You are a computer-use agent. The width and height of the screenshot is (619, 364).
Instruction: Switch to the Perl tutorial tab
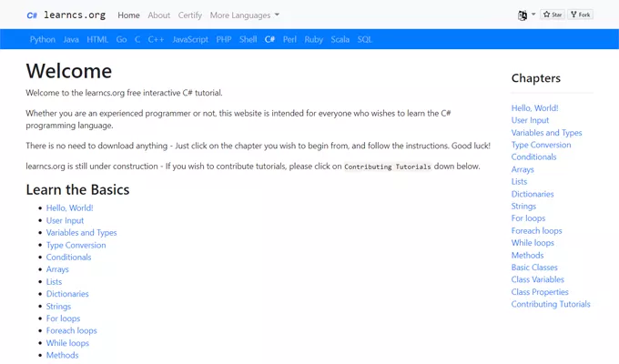tap(289, 39)
